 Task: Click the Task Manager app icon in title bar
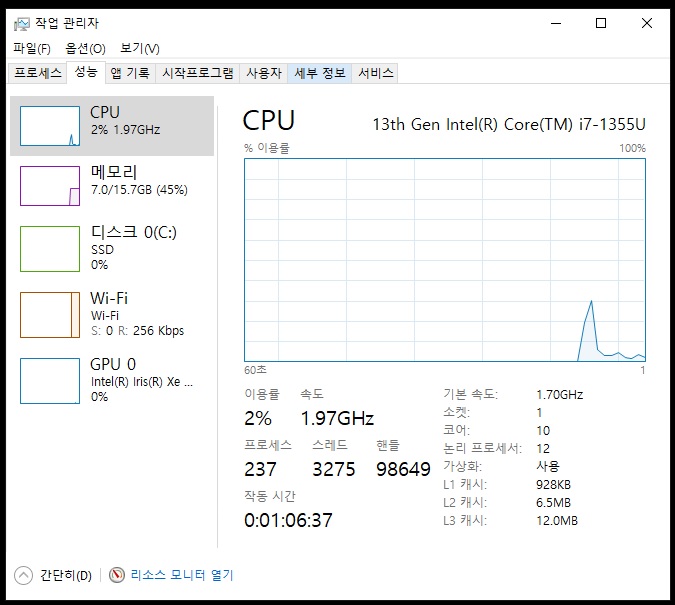[22, 23]
